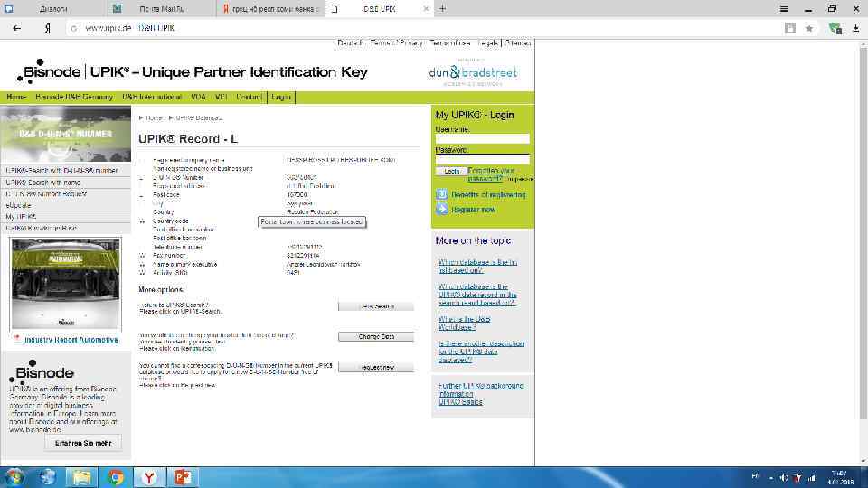
Task: Switch to the Диалоги tab
Action: 53,9
